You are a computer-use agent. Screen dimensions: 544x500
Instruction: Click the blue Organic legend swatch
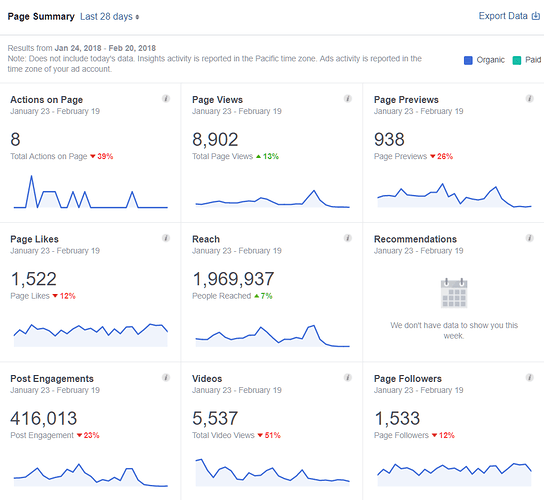coord(468,60)
